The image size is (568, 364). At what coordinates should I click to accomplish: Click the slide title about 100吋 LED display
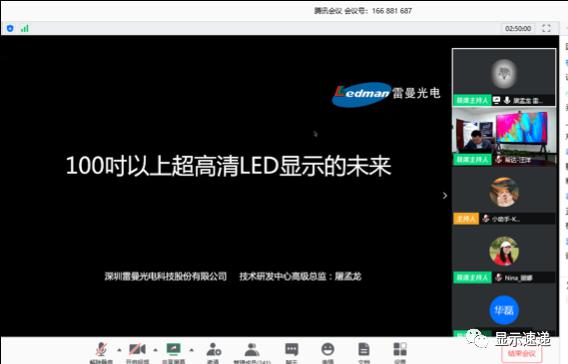point(229,166)
